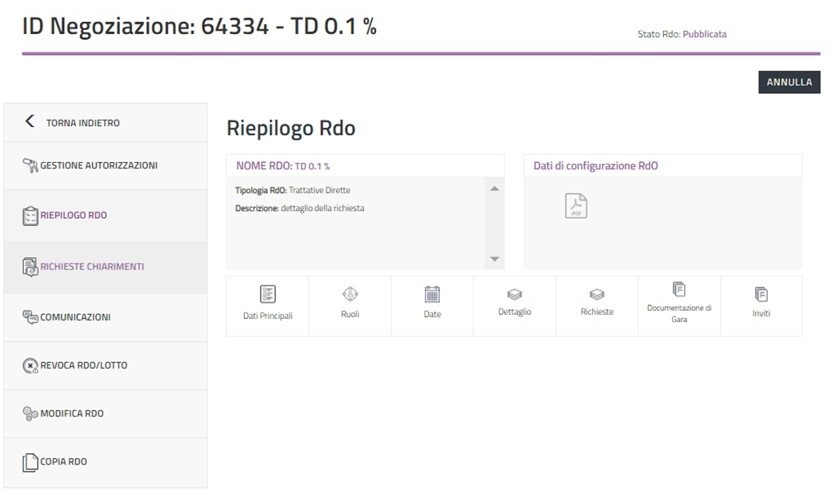Open the PDF configuration data icon
This screenshot has width=834, height=502.
[x=577, y=205]
